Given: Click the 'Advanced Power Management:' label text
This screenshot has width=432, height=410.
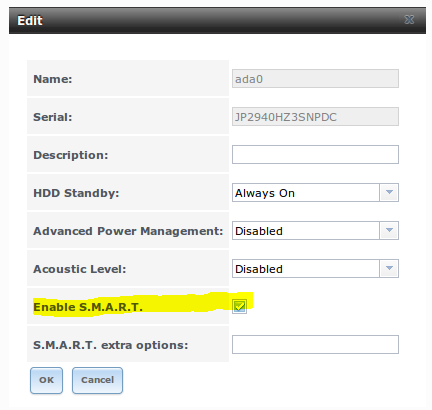Looking at the screenshot, I should pyautogui.click(x=128, y=231).
